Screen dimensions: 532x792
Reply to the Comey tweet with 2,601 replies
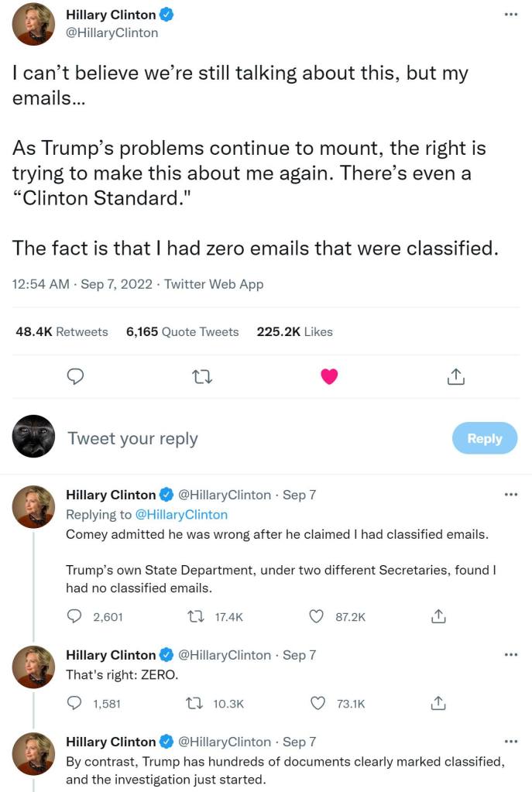[x=75, y=616]
